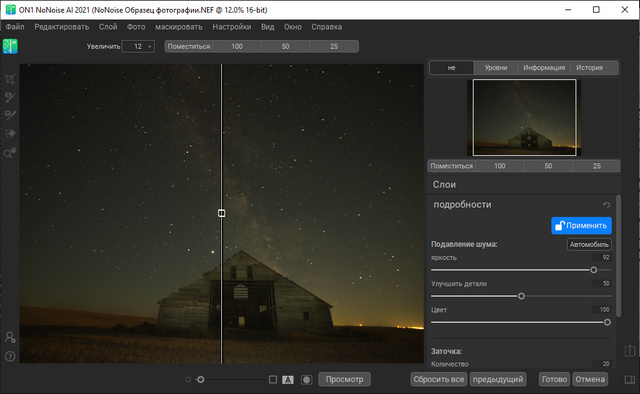Image resolution: width=640 pixels, height=394 pixels.
Task: Click the user account icon
Action: click(10, 337)
